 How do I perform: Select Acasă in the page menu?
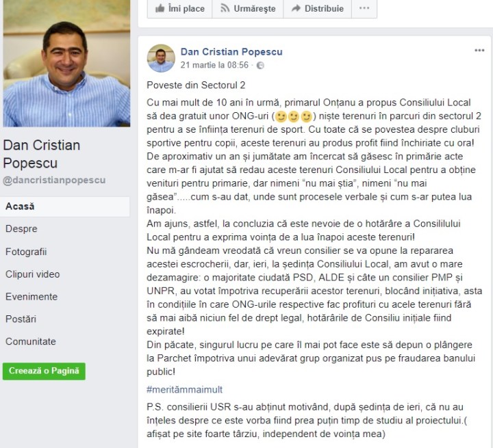point(65,207)
